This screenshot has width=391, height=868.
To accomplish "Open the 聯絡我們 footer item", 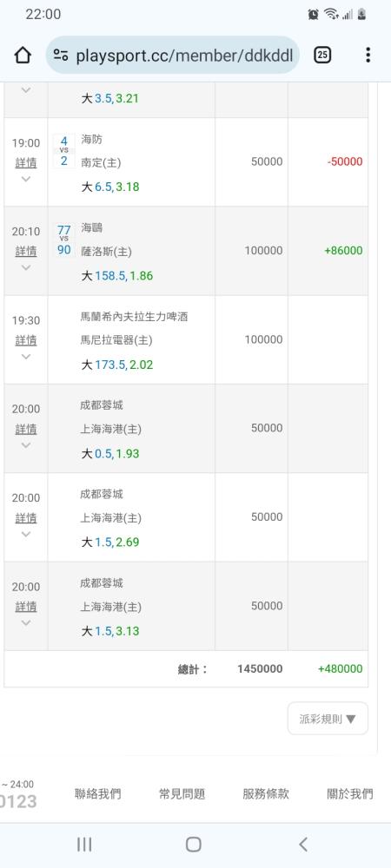I will (98, 794).
